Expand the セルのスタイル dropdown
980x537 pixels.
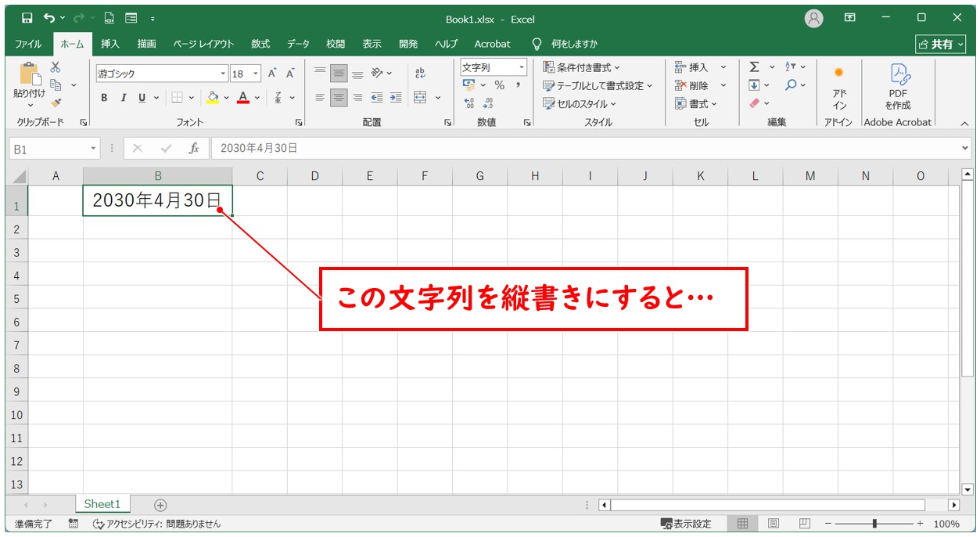[x=613, y=104]
